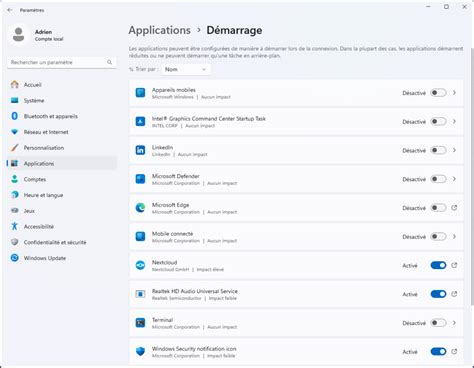
Task: Click the Intel Graphics Command Center icon
Action: 140,122
